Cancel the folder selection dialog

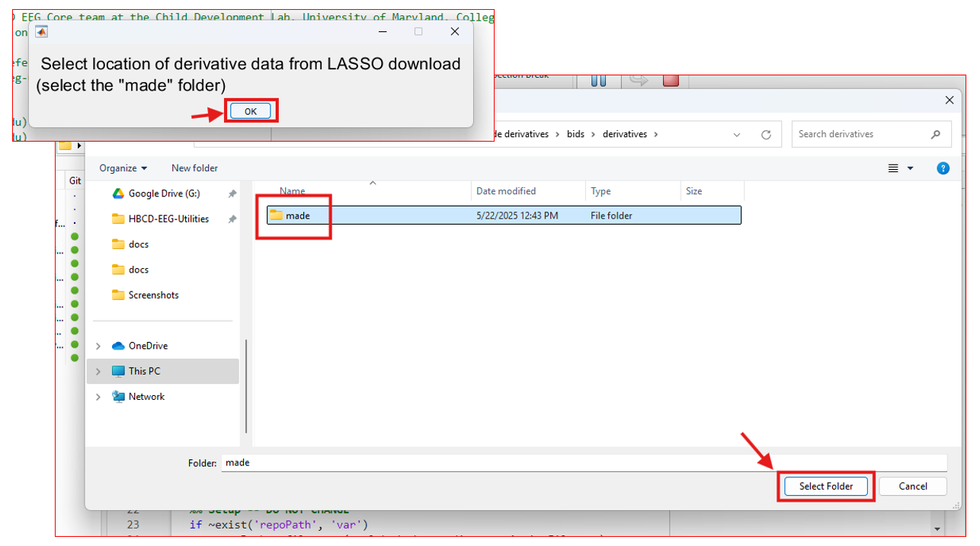tap(913, 486)
